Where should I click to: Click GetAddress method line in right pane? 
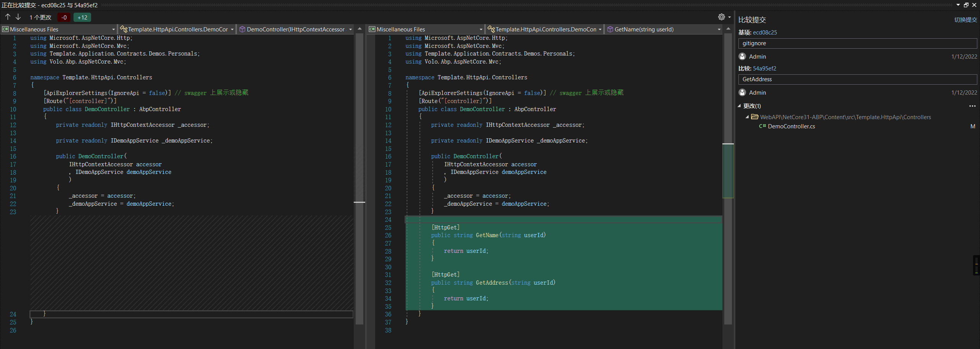pyautogui.click(x=493, y=283)
